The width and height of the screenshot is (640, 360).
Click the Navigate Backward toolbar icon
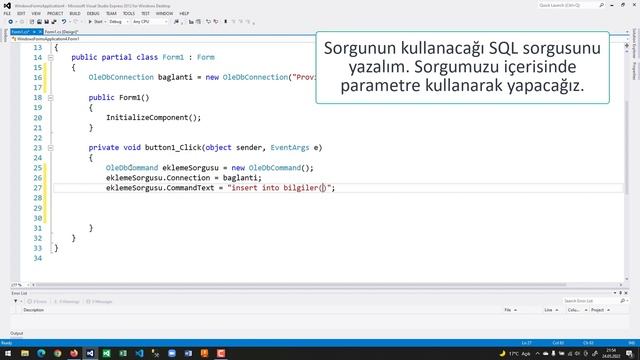(x=11, y=22)
